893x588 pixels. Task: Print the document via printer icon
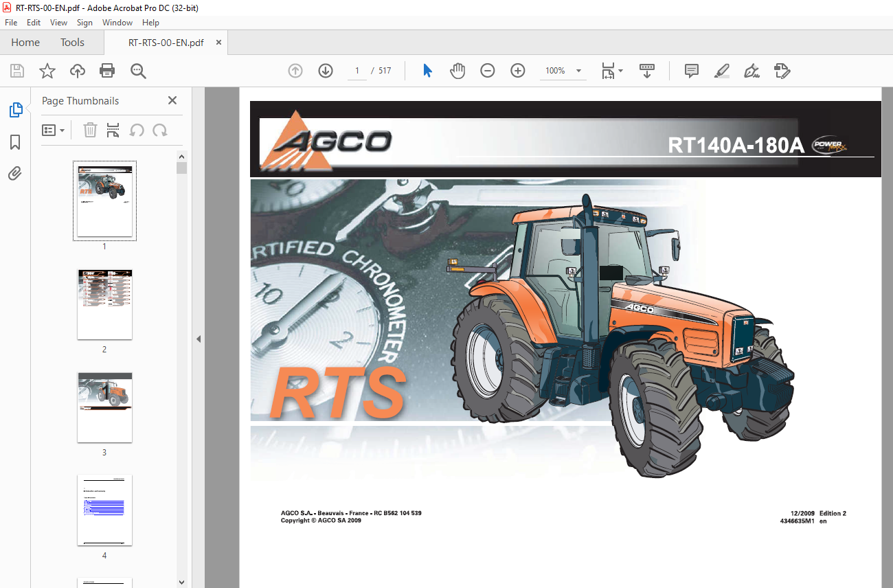point(107,71)
